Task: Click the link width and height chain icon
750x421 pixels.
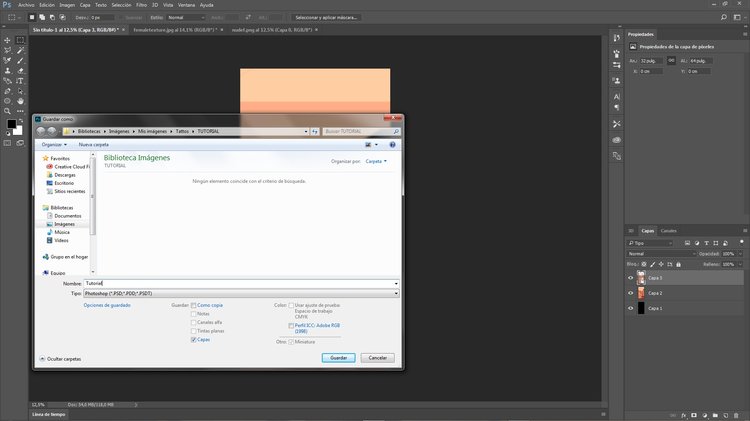Action: point(671,61)
